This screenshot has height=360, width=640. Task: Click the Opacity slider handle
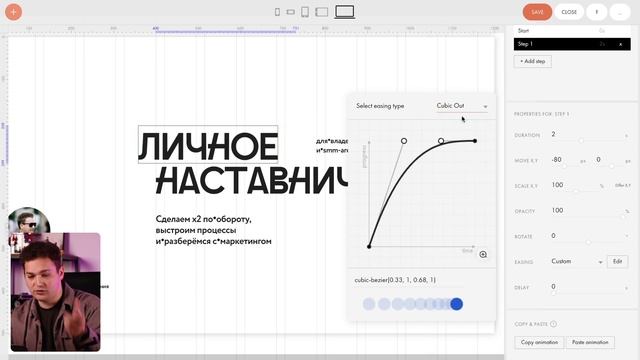tap(623, 216)
